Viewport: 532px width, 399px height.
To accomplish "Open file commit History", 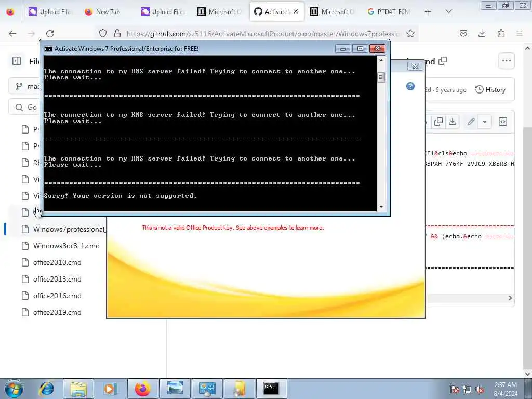I will (490, 89).
